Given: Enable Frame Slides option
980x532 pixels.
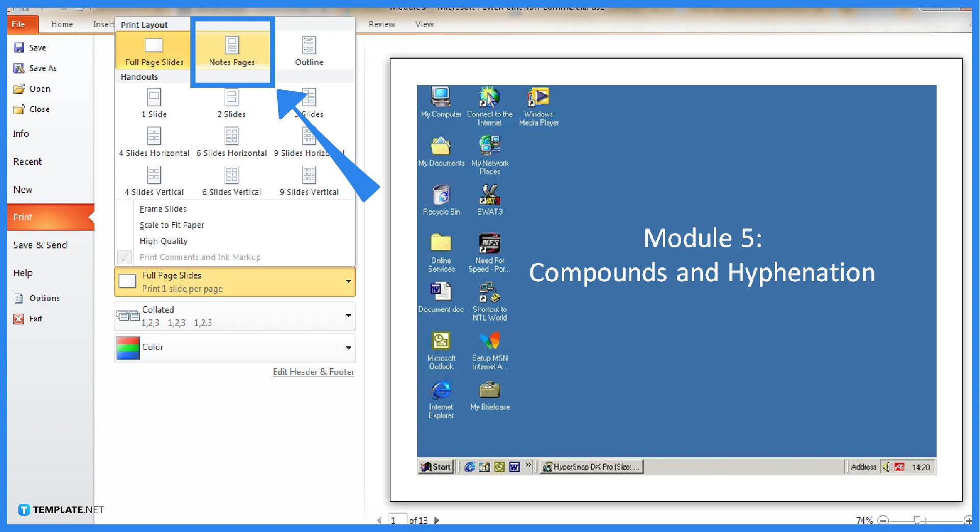Looking at the screenshot, I should pos(163,209).
